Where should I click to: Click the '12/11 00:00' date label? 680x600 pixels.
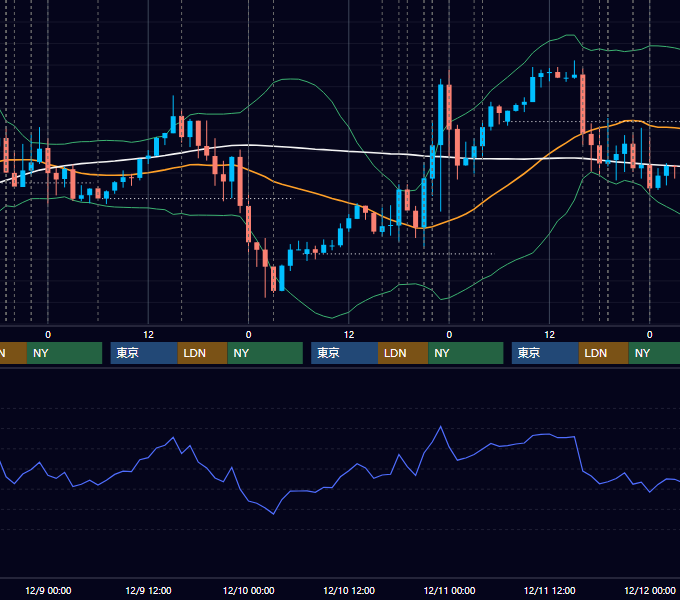[x=449, y=590]
